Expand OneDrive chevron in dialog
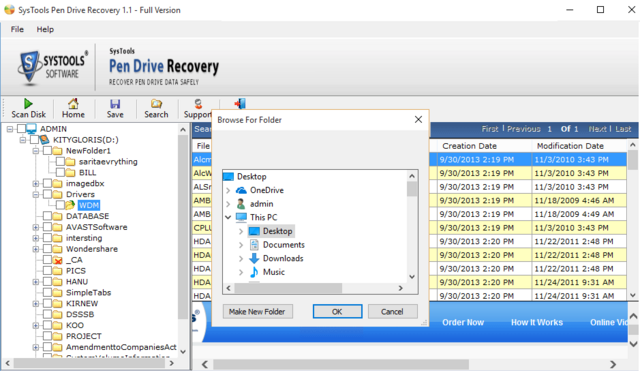Viewport: 640px width, 371px height. (x=228, y=190)
